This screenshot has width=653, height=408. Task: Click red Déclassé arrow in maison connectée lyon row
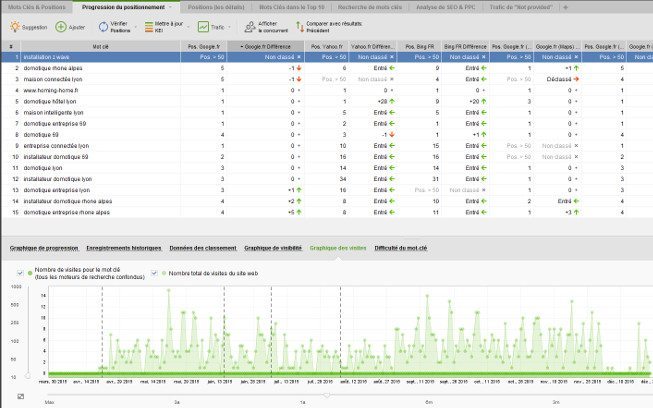point(576,79)
